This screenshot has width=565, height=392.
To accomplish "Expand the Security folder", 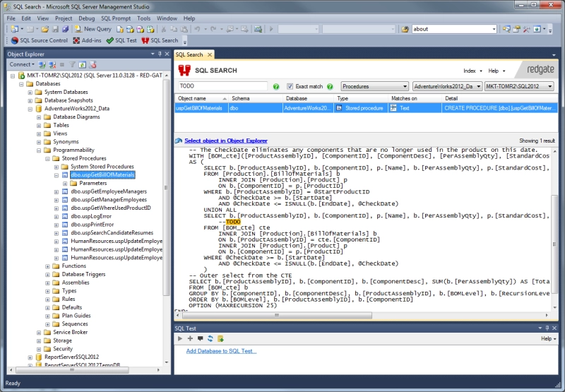I will coord(39,349).
